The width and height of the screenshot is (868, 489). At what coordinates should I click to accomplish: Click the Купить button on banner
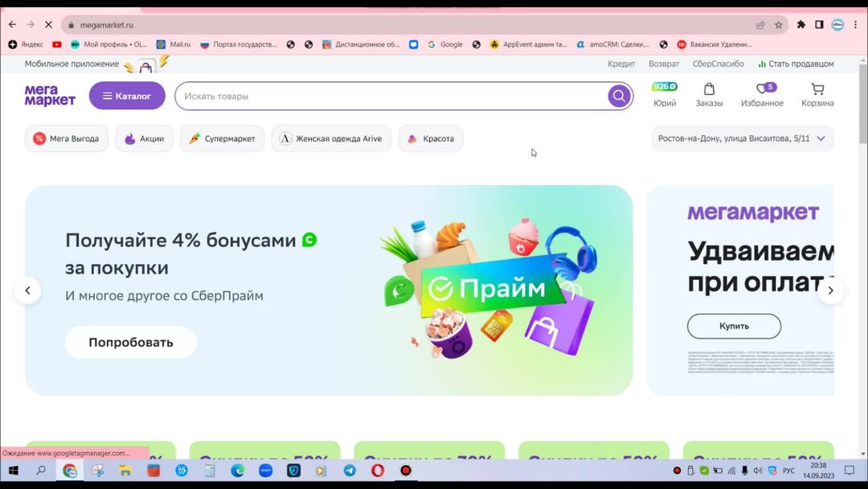[734, 327]
